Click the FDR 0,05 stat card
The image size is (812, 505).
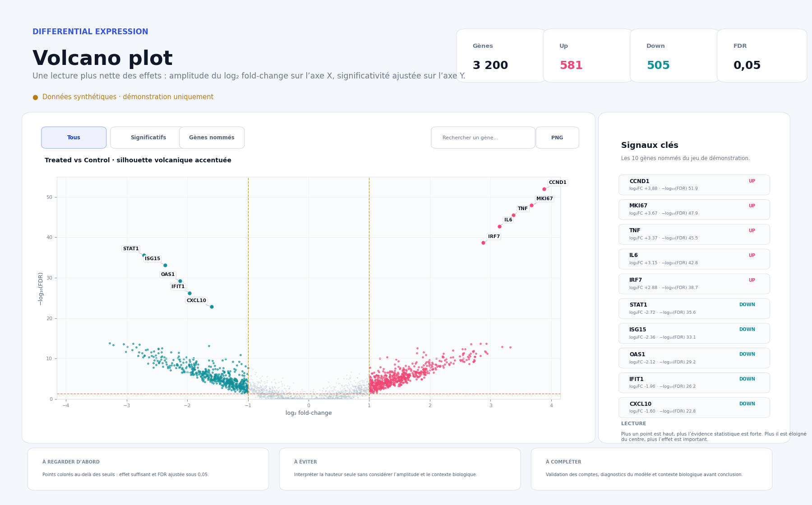tap(762, 55)
